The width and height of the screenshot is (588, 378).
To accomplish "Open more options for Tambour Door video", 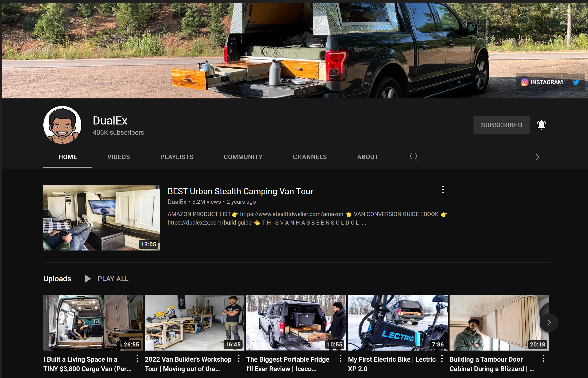I will [543, 359].
